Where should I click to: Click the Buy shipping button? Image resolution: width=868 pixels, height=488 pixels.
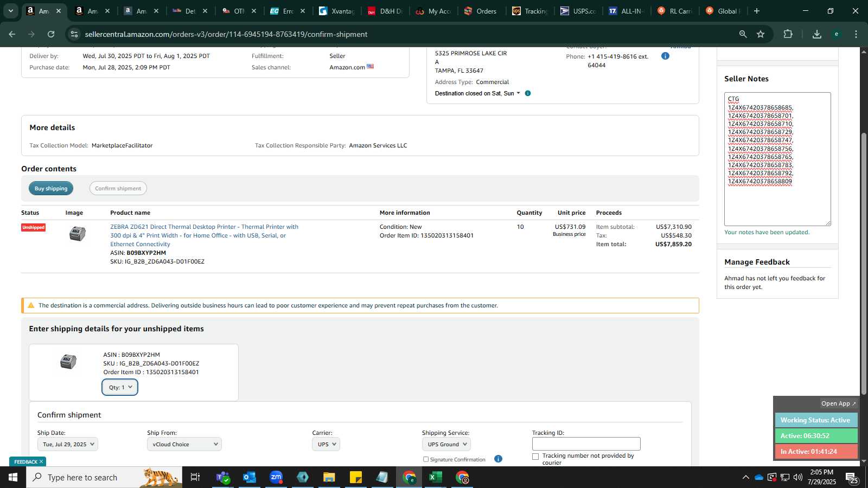click(51, 188)
